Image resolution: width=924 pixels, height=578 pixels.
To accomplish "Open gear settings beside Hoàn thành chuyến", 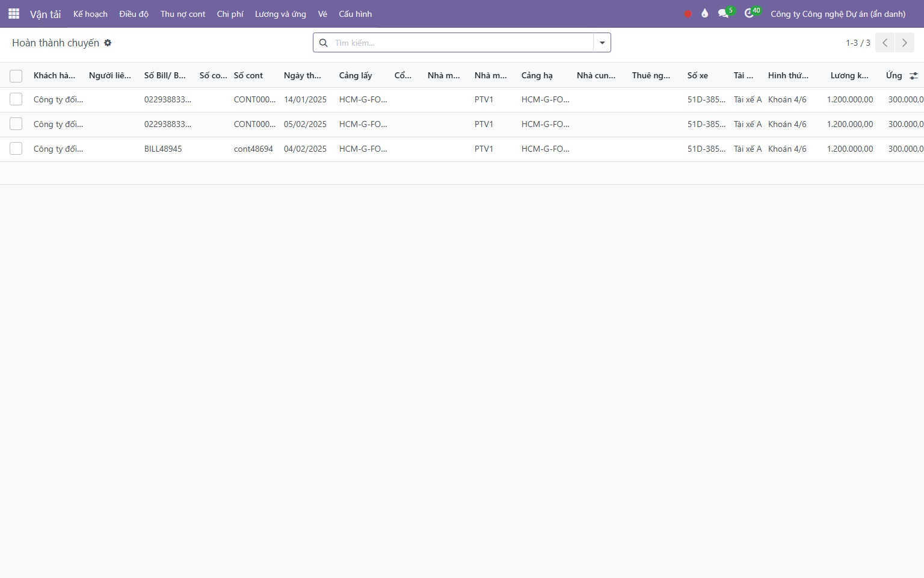I will coord(108,43).
